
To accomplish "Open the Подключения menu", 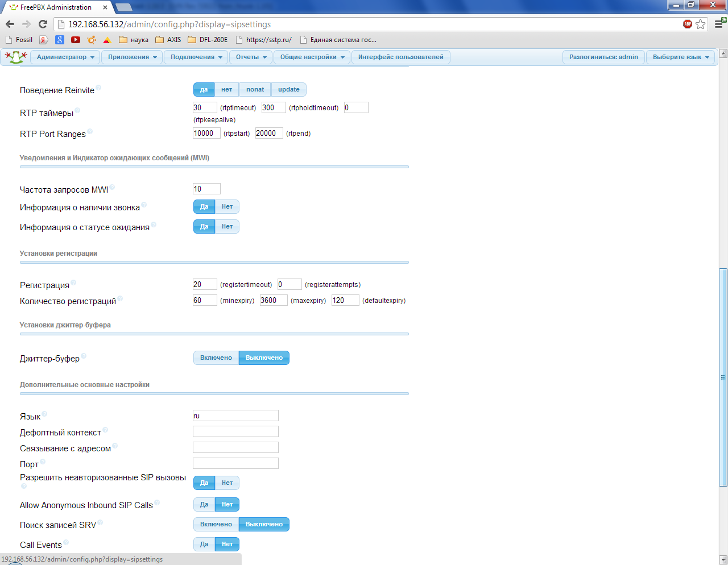I will coord(196,57).
